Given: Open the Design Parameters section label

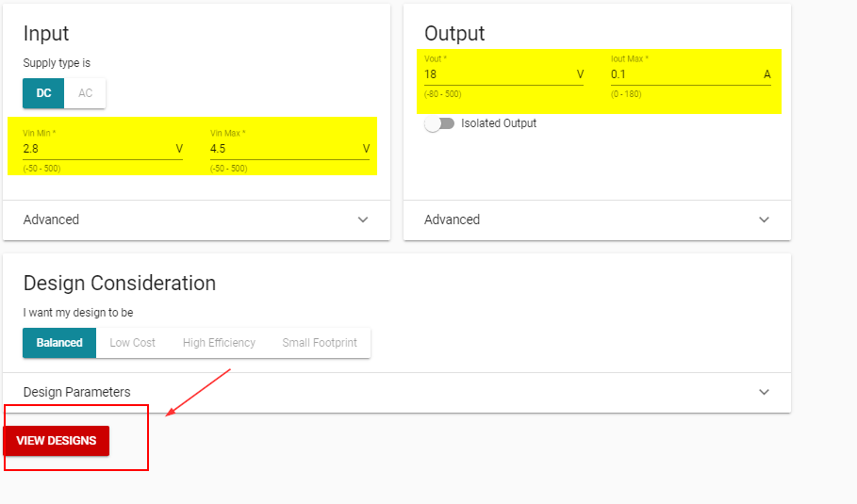Looking at the screenshot, I should pyautogui.click(x=76, y=392).
